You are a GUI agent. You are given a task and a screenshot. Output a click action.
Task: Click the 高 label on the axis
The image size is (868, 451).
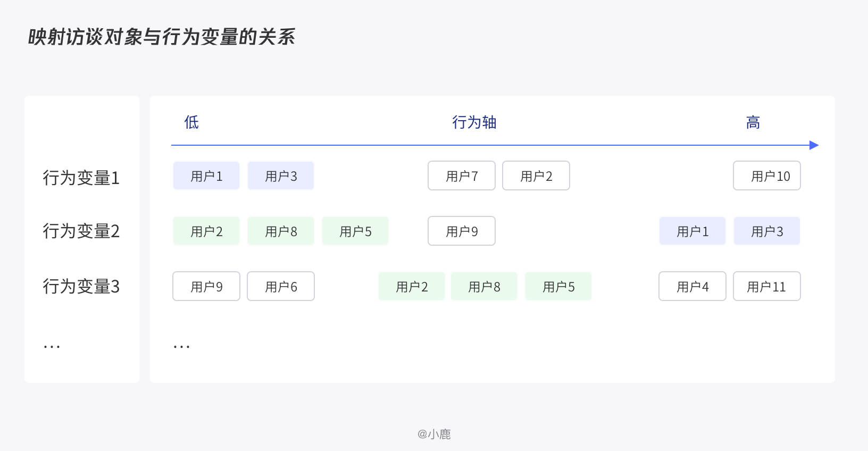[x=753, y=122]
